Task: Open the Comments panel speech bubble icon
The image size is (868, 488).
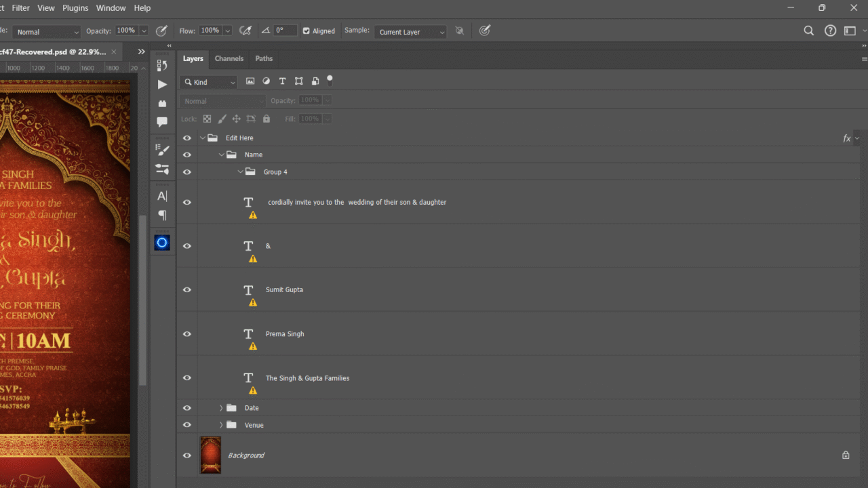Action: coord(162,122)
